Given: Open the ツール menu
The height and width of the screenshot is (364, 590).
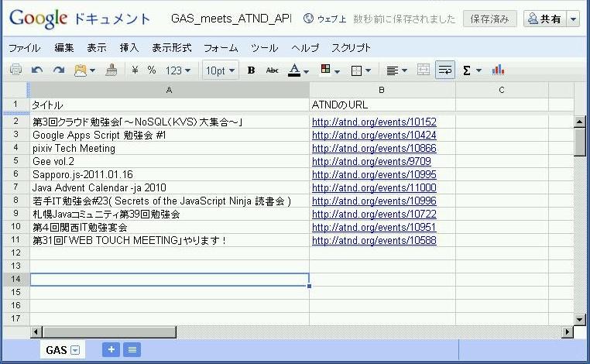Looking at the screenshot, I should pos(265,48).
